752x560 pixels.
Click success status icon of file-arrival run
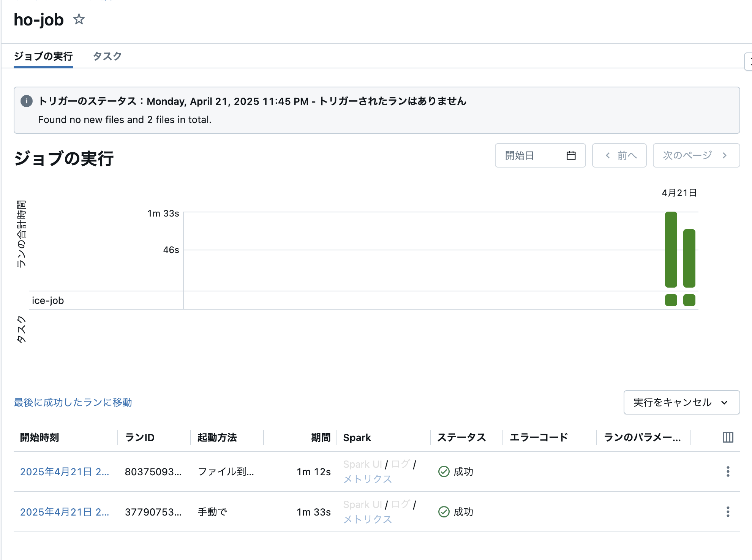pos(444,471)
